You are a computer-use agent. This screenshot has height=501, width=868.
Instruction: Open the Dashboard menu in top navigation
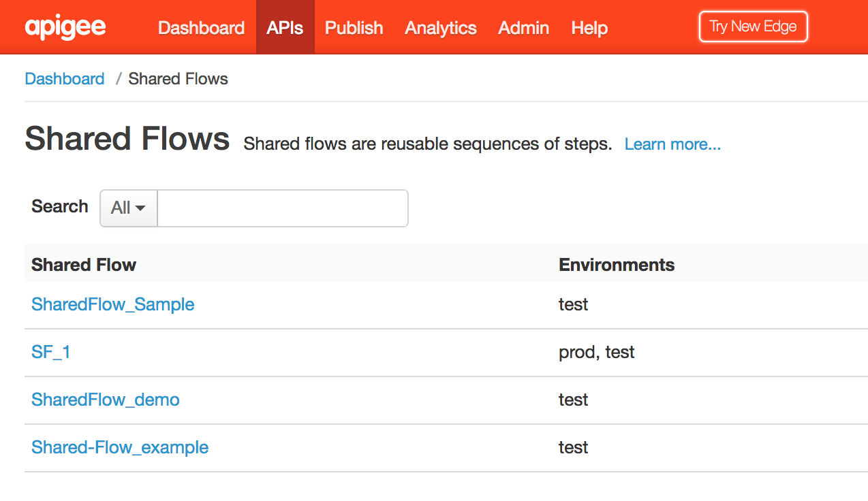pyautogui.click(x=201, y=28)
